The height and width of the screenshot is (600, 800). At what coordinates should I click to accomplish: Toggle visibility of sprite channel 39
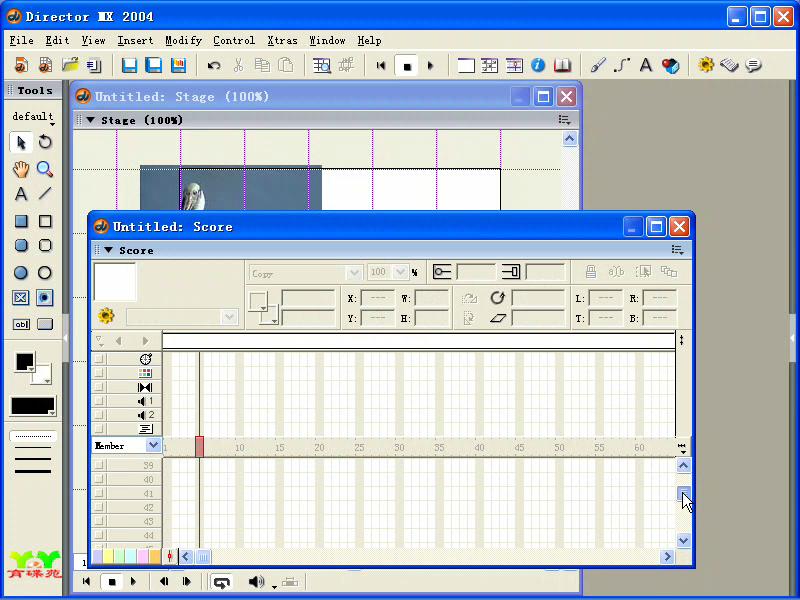coord(99,465)
